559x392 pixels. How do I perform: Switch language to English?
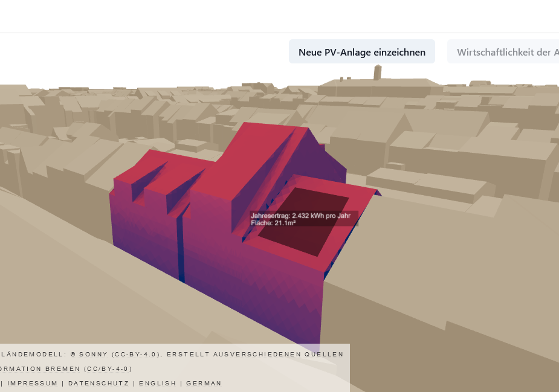click(x=157, y=383)
